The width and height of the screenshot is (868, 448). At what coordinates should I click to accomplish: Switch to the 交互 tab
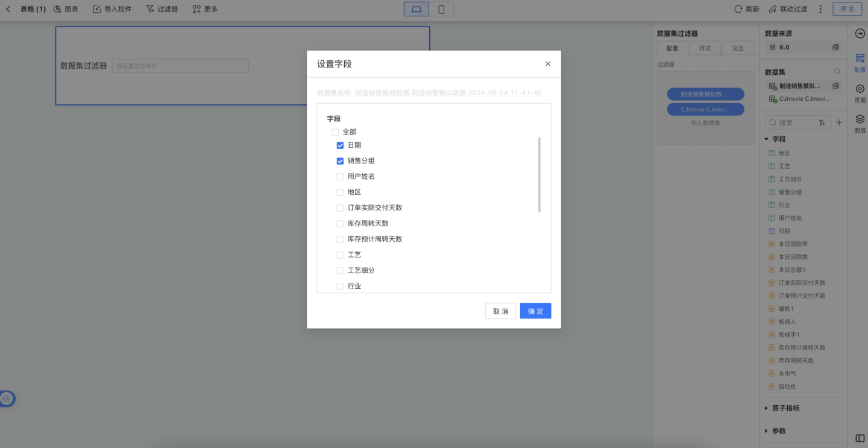[737, 48]
